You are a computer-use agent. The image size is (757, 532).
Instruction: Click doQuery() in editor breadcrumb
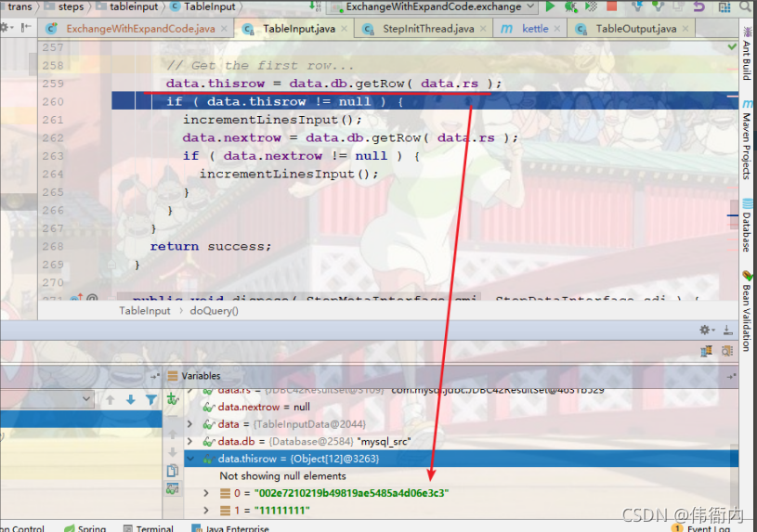pyautogui.click(x=214, y=311)
